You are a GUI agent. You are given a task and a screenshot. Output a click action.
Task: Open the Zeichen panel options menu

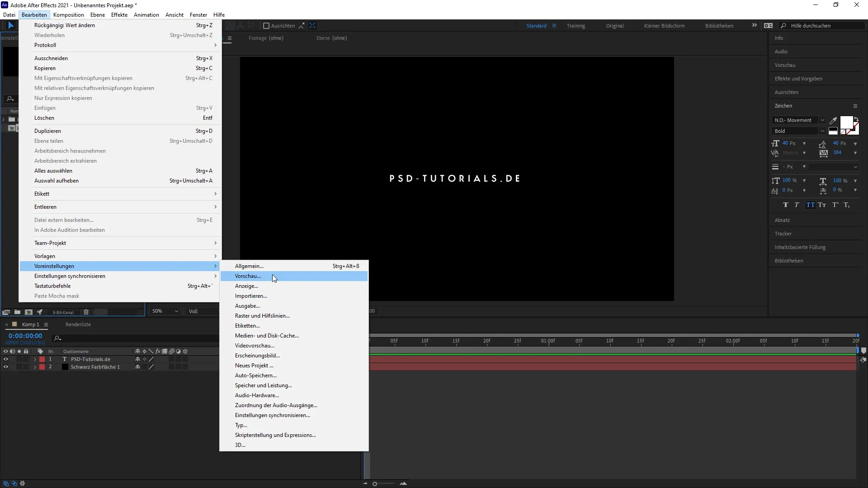point(855,106)
